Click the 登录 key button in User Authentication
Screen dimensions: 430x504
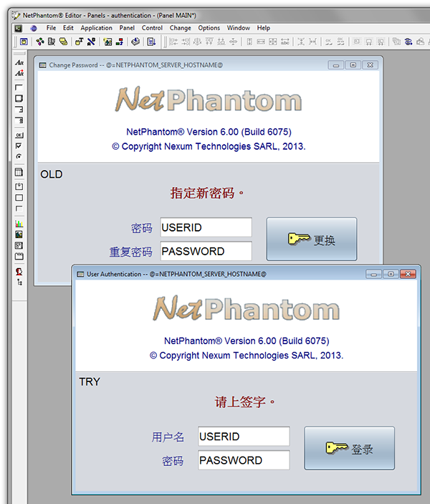(x=349, y=448)
